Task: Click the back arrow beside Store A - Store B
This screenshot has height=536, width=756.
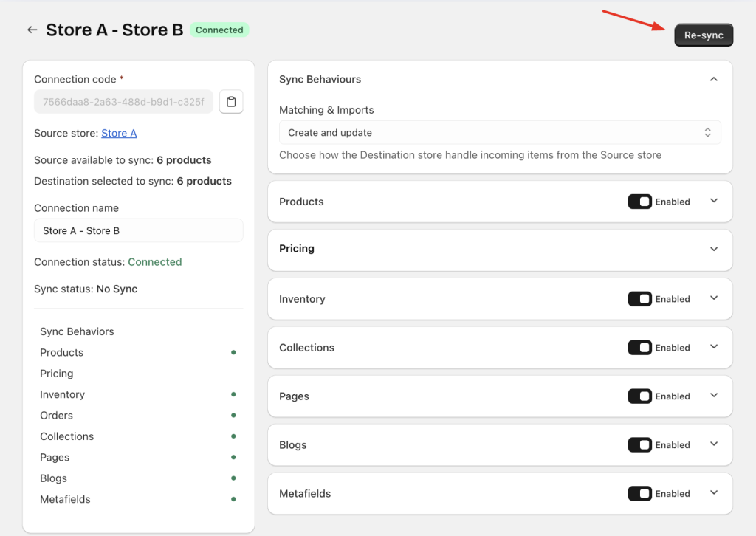Action: coord(32,30)
